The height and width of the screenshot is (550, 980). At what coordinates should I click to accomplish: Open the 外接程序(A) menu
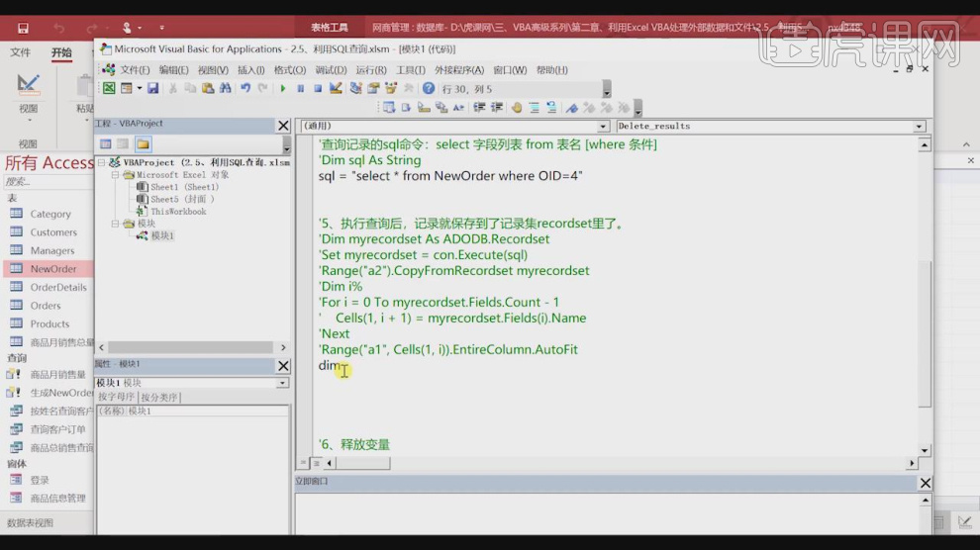[458, 70]
